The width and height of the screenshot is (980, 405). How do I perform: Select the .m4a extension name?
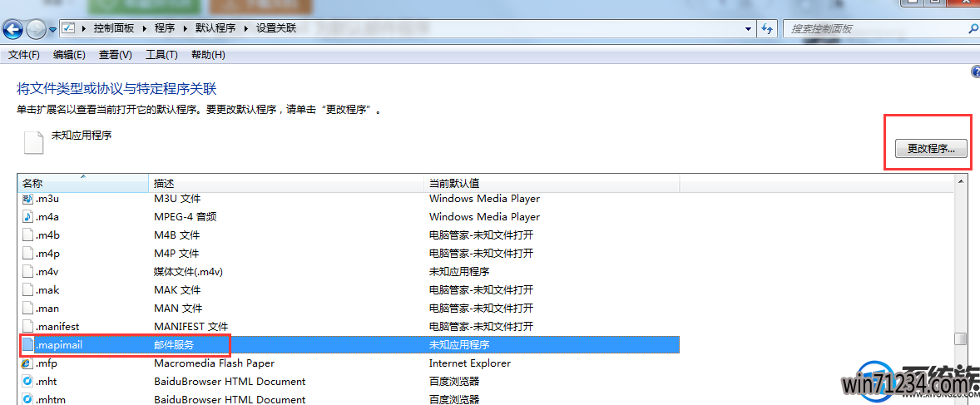(47, 217)
